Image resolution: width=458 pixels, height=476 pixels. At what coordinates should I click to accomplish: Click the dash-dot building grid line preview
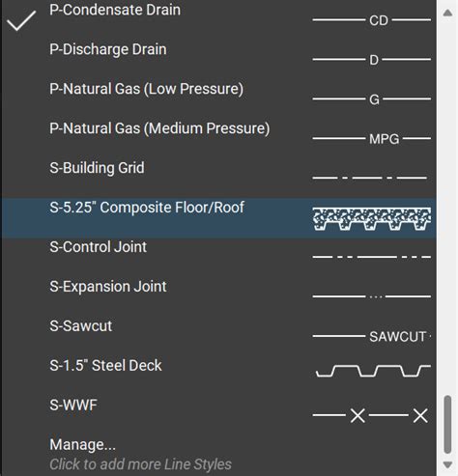370,178
